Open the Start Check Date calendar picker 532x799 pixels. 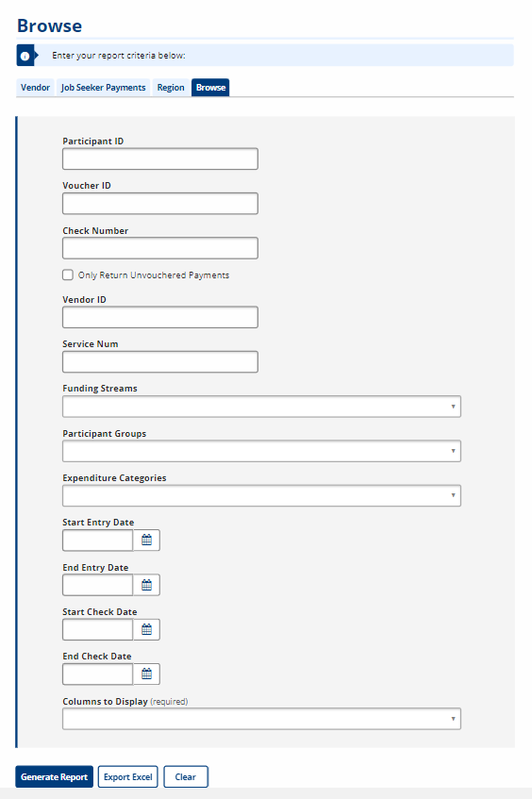[x=147, y=630]
